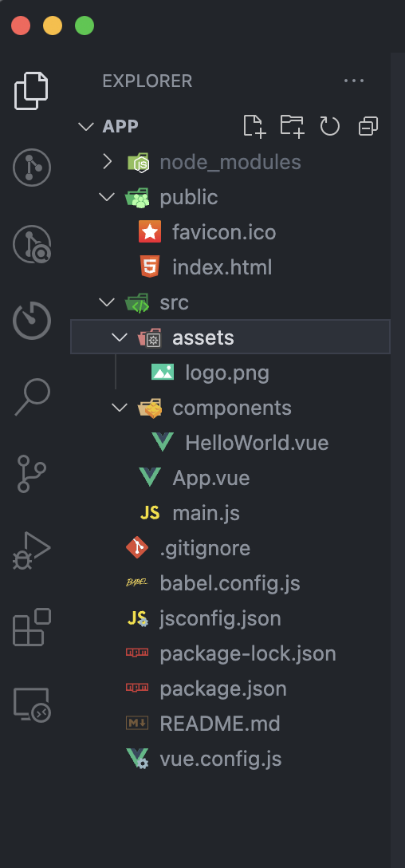Refresh the Explorer file tree

pyautogui.click(x=330, y=126)
